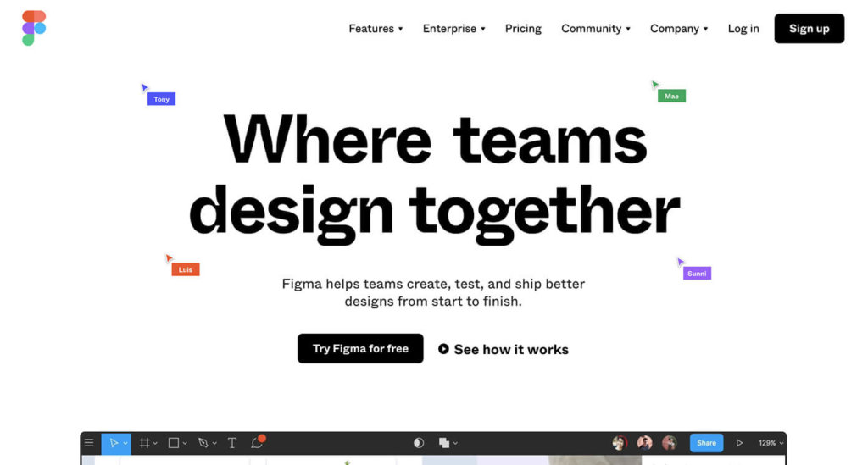Expand the Company menu
The width and height of the screenshot is (868, 465).
pos(679,29)
